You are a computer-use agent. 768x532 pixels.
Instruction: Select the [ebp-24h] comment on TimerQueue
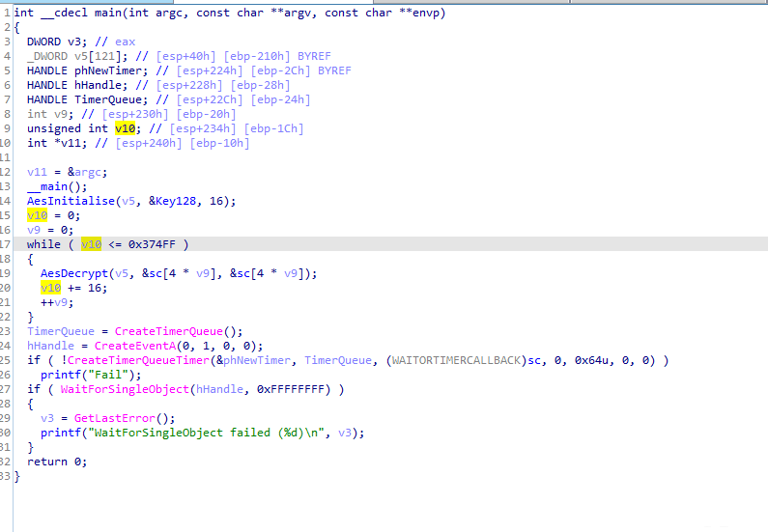tap(280, 99)
